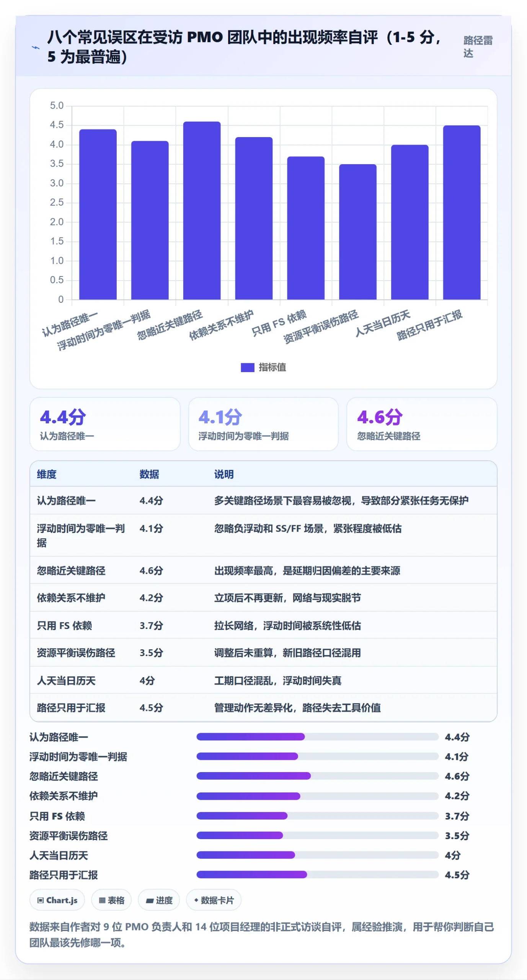Click the card title 八个常见误区

pyautogui.click(x=244, y=47)
